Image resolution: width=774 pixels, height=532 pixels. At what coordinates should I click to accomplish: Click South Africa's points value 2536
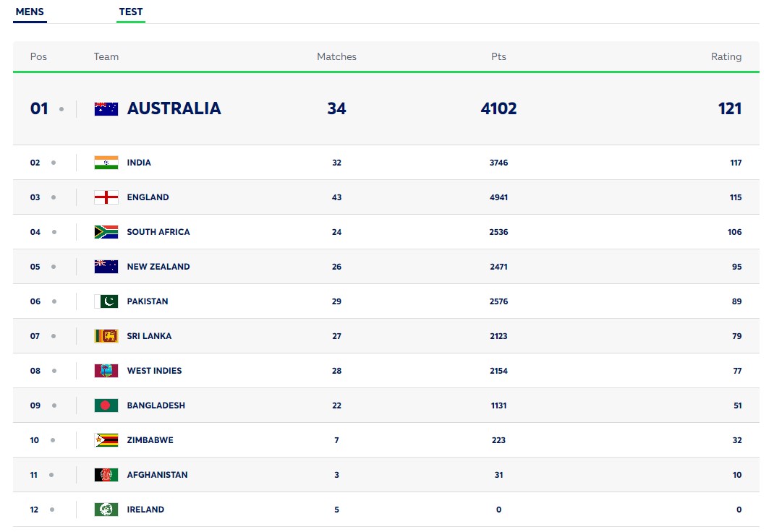[498, 232]
